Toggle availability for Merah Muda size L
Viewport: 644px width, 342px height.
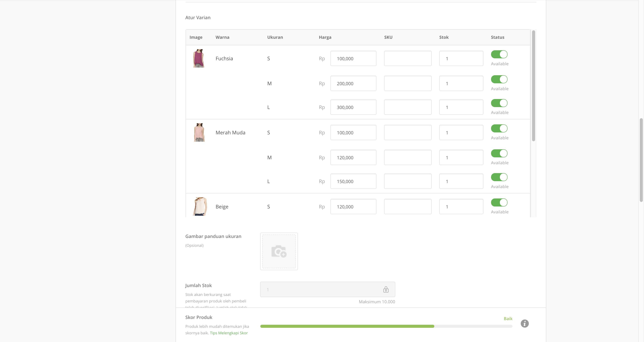tap(499, 177)
